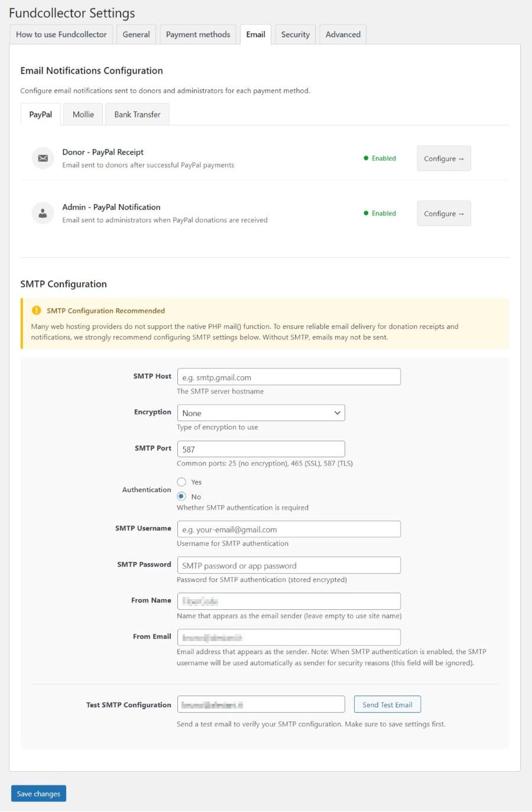
Task: Open the Bank Transfer tab
Action: pos(137,114)
